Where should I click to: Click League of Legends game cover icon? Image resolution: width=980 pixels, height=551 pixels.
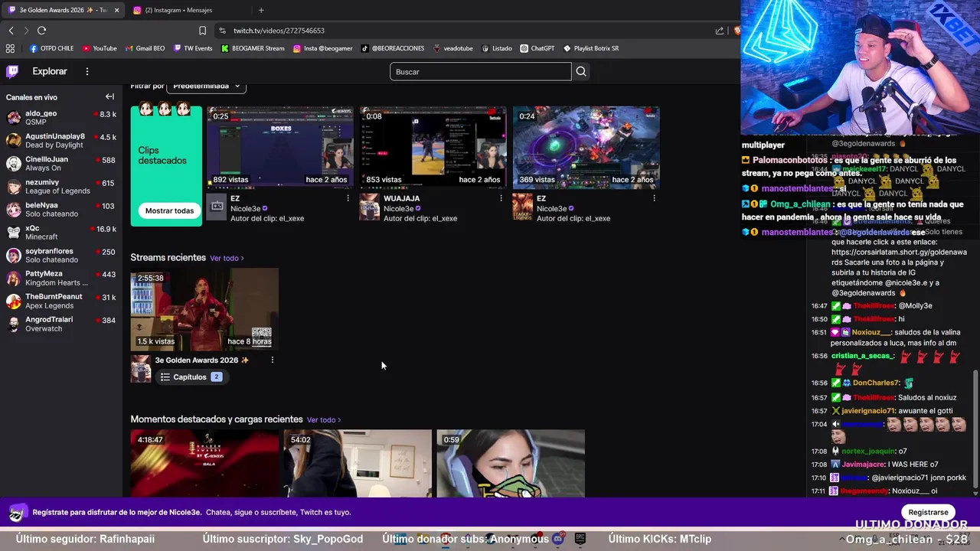point(523,207)
